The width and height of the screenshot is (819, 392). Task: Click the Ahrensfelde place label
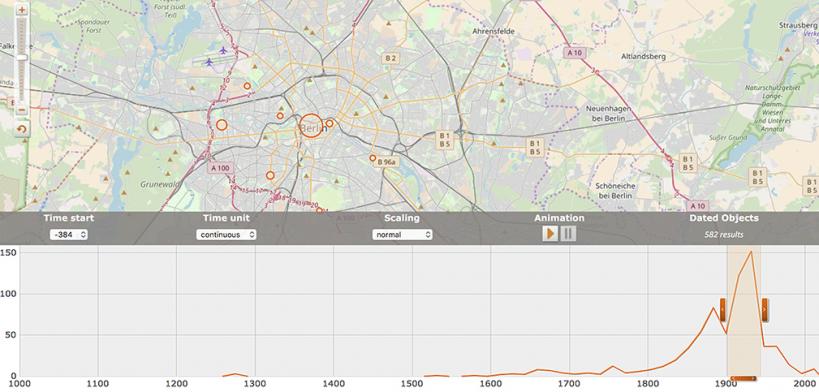(493, 31)
